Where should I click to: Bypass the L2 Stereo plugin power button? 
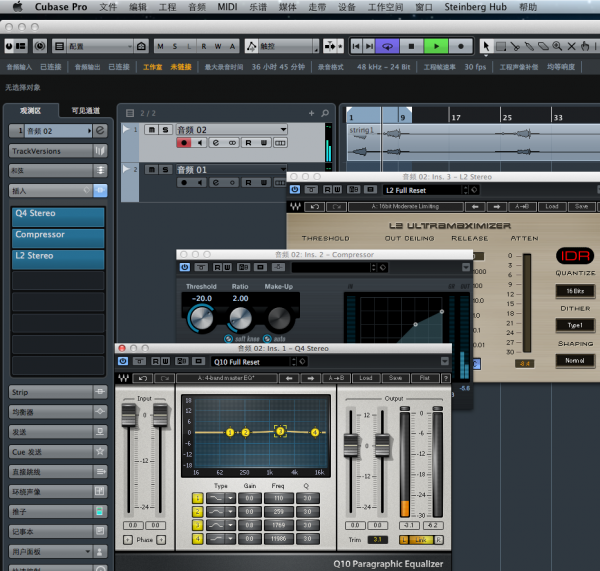point(295,189)
